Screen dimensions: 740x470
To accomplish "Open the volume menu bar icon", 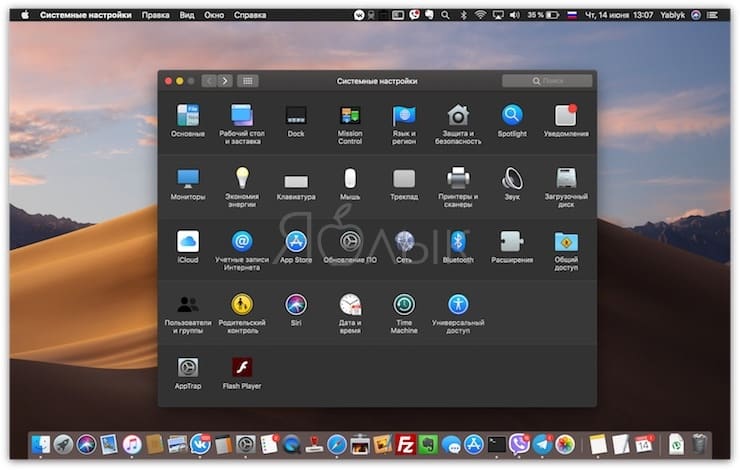I will pyautogui.click(x=514, y=15).
